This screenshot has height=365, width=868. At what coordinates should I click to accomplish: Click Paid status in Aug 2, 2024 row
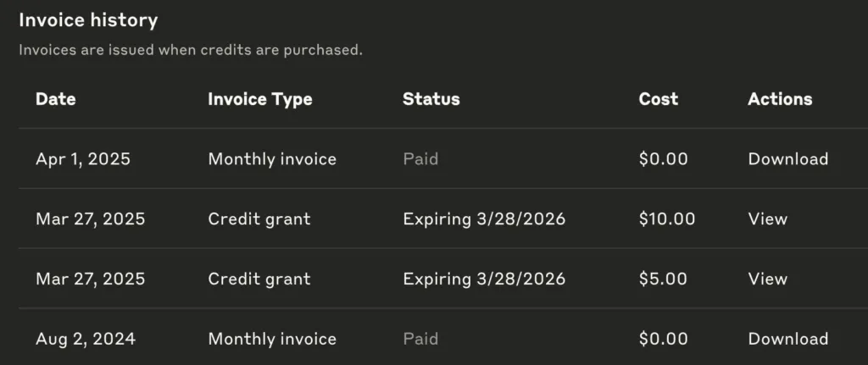point(420,339)
